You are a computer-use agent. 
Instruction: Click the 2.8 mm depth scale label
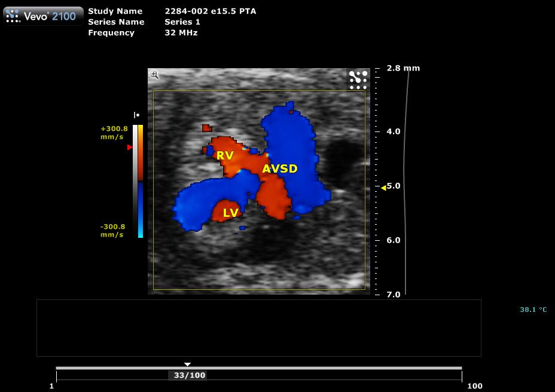pos(403,68)
